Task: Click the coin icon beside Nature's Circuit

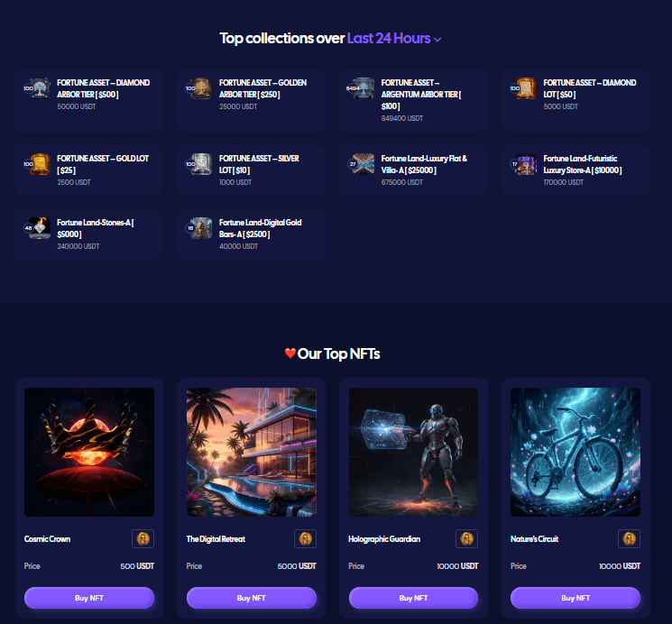Action: 629,538
